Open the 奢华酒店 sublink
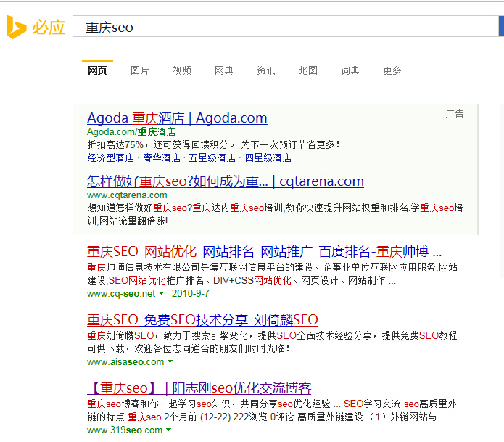 pos(162,158)
